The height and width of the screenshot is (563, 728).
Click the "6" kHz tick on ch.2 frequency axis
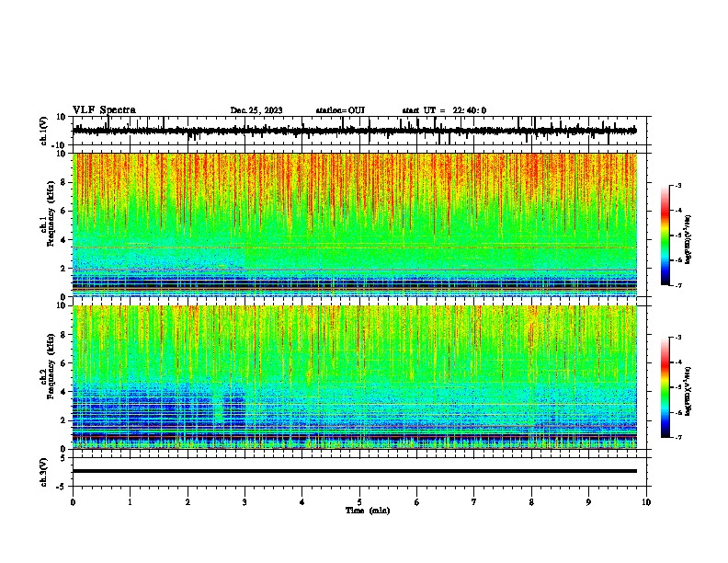[x=64, y=362]
